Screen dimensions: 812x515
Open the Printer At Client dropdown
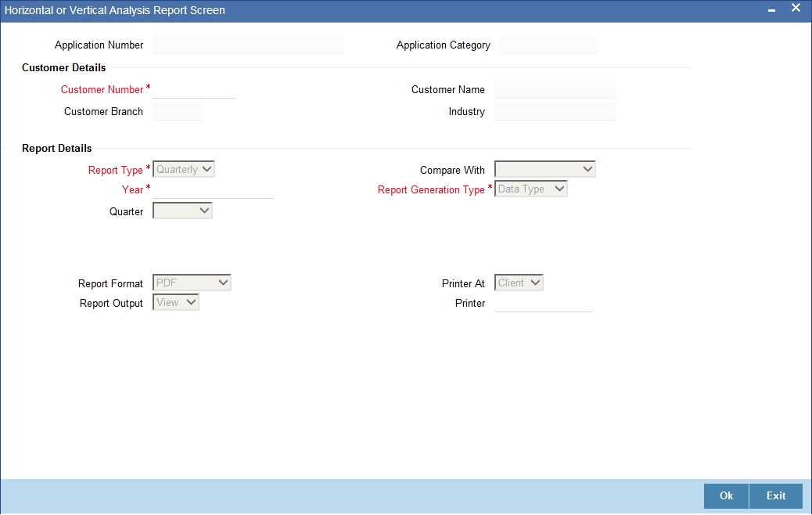tap(519, 283)
